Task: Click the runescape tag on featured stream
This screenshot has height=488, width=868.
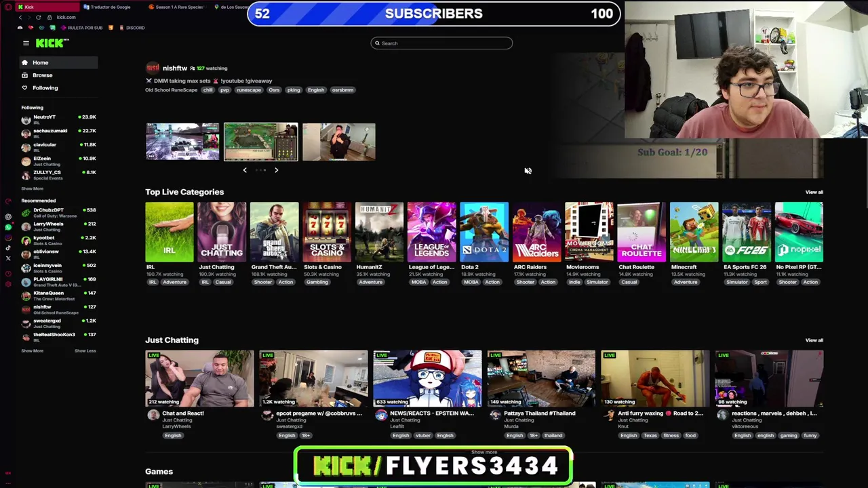Action: click(248, 90)
